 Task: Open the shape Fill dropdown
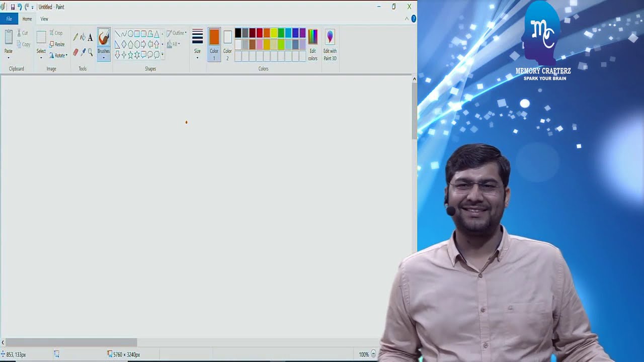tap(174, 44)
